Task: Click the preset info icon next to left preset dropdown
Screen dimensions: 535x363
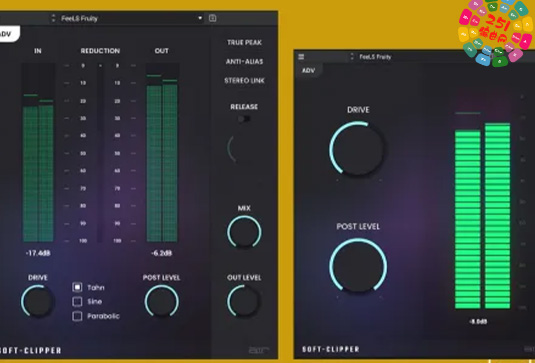Action: click(212, 18)
